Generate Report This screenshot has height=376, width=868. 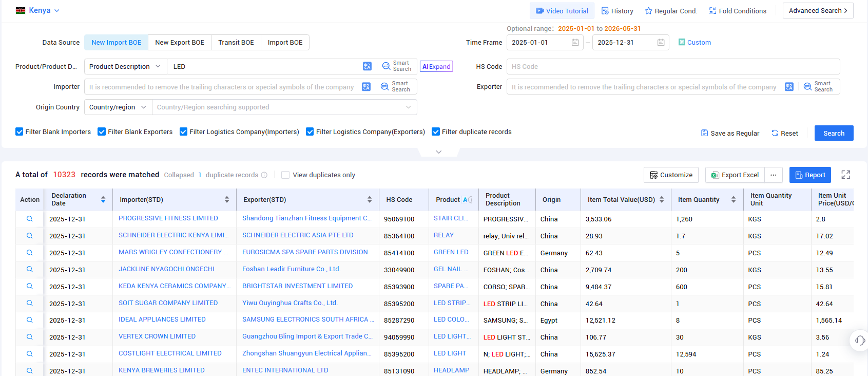(x=810, y=175)
